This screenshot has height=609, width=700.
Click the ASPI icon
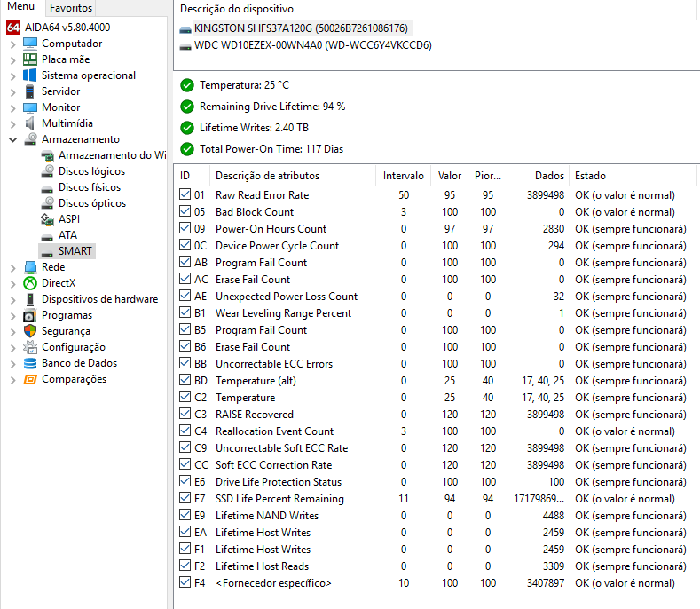click(47, 219)
